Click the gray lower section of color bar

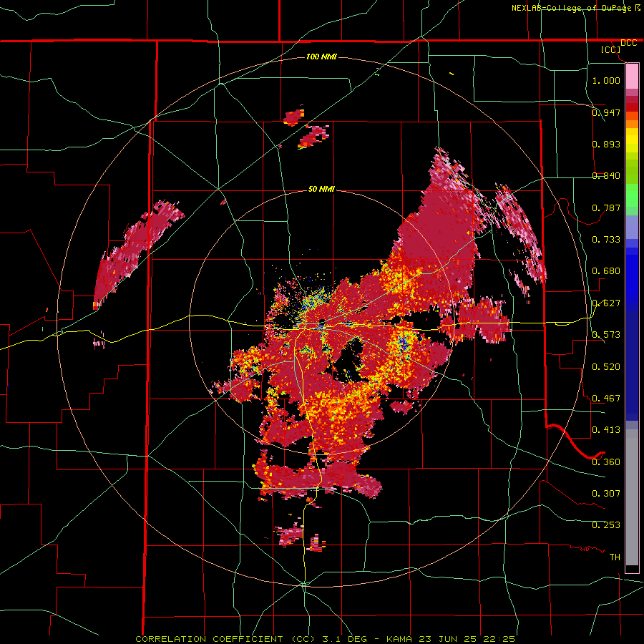(x=632, y=497)
